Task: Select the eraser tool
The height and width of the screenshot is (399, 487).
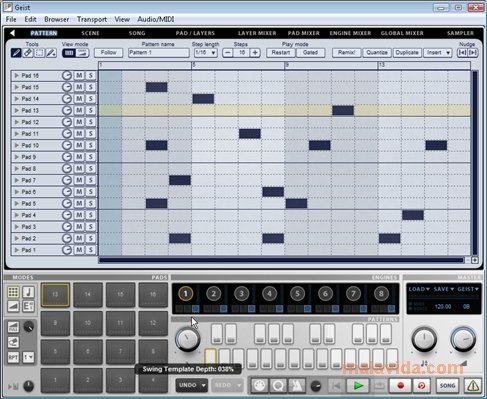Action: pos(28,53)
